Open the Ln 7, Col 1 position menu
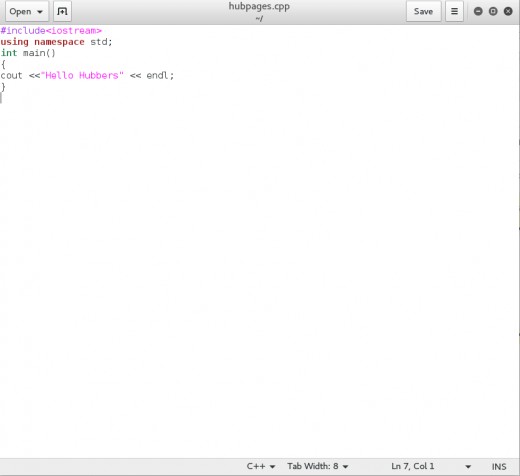 click(431, 466)
